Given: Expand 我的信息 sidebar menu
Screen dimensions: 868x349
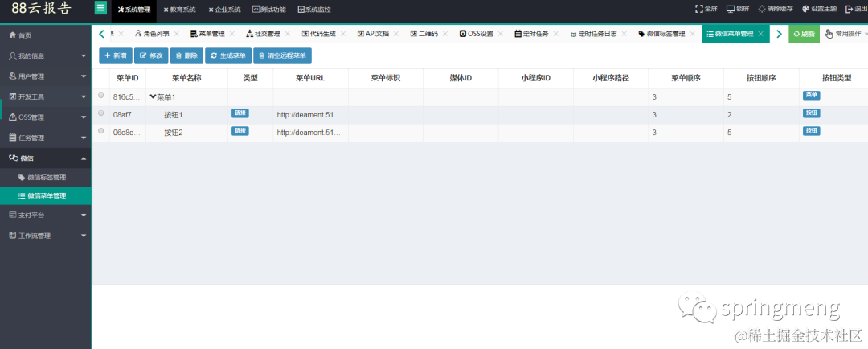Looking at the screenshot, I should pos(45,56).
